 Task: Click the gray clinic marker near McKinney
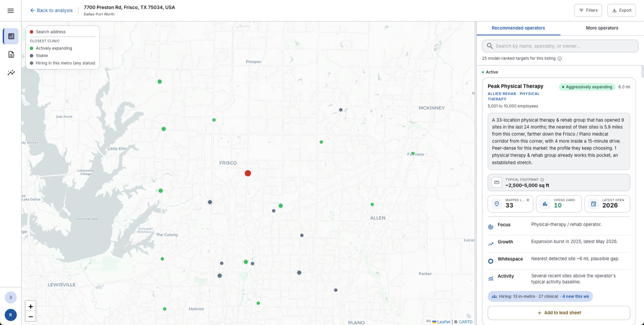pyautogui.click(x=341, y=110)
